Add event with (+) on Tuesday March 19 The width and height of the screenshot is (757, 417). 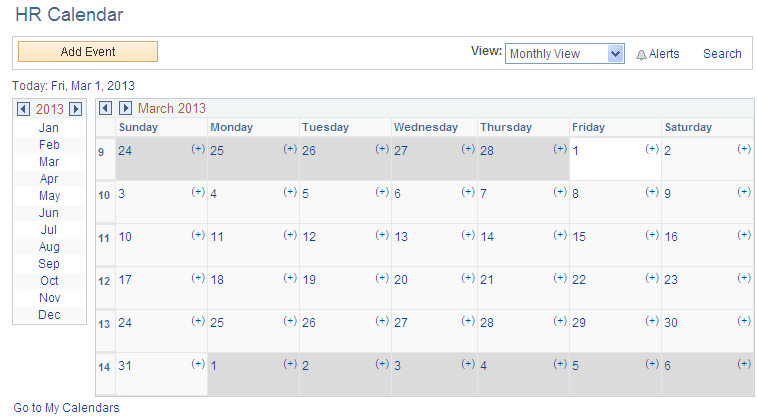point(382,278)
